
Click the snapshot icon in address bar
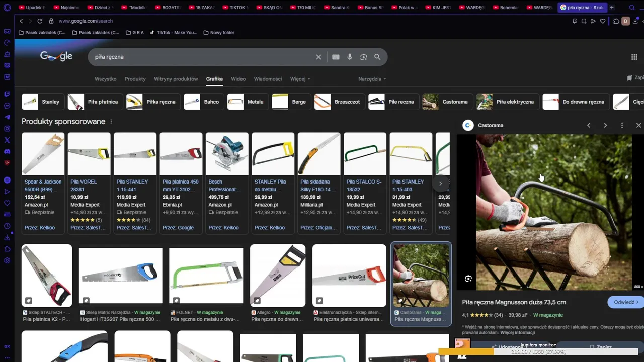tap(584, 21)
